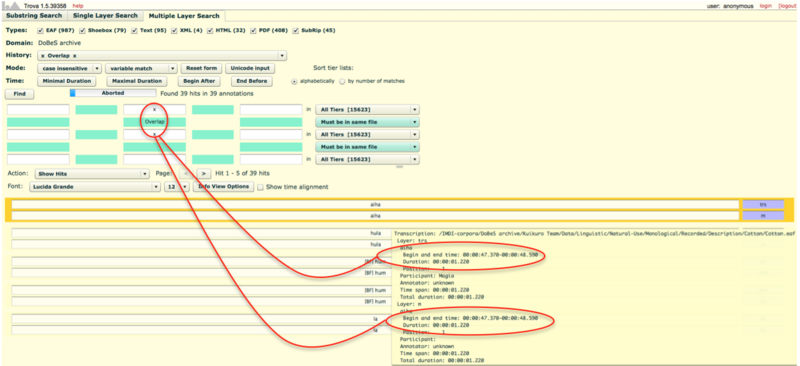Click the purple trs tier label
This screenshot has width=800, height=366.
[763, 204]
